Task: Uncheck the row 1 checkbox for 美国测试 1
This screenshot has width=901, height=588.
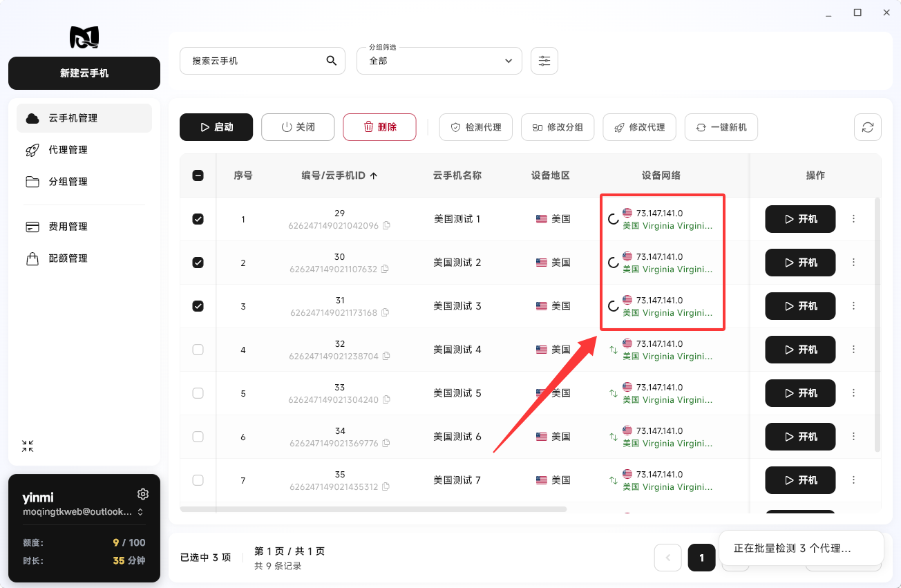Action: coord(198,219)
